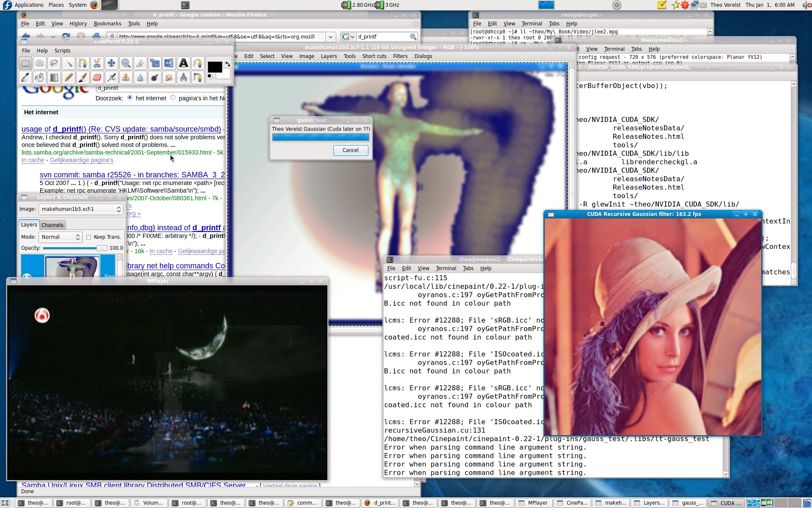The height and width of the screenshot is (508, 812).
Task: Click "Gelijkwaardige pagina's" link under first result
Action: (82, 160)
